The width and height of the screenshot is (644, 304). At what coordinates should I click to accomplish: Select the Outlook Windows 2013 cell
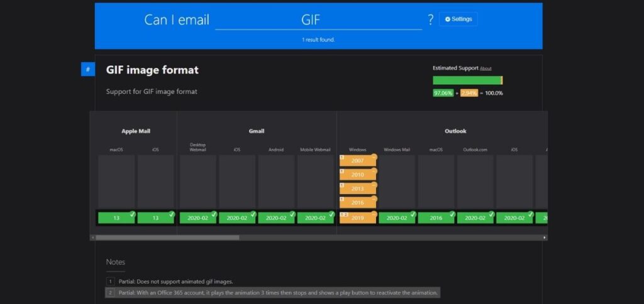coord(358,189)
